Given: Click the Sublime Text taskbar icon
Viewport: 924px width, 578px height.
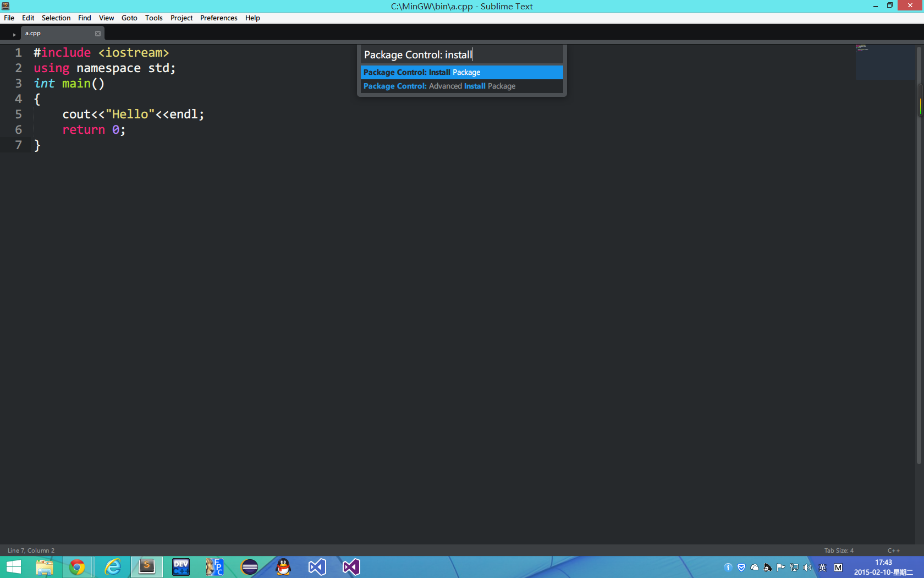Looking at the screenshot, I should tap(147, 567).
